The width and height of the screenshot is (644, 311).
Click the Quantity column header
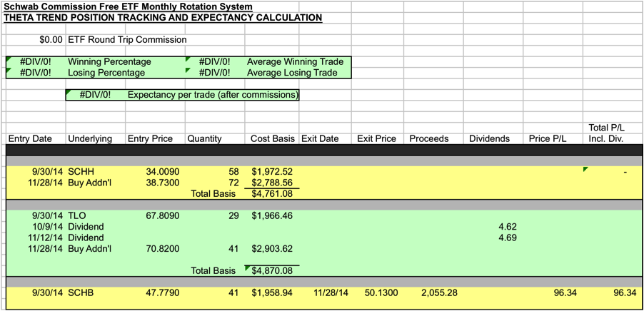click(x=204, y=139)
